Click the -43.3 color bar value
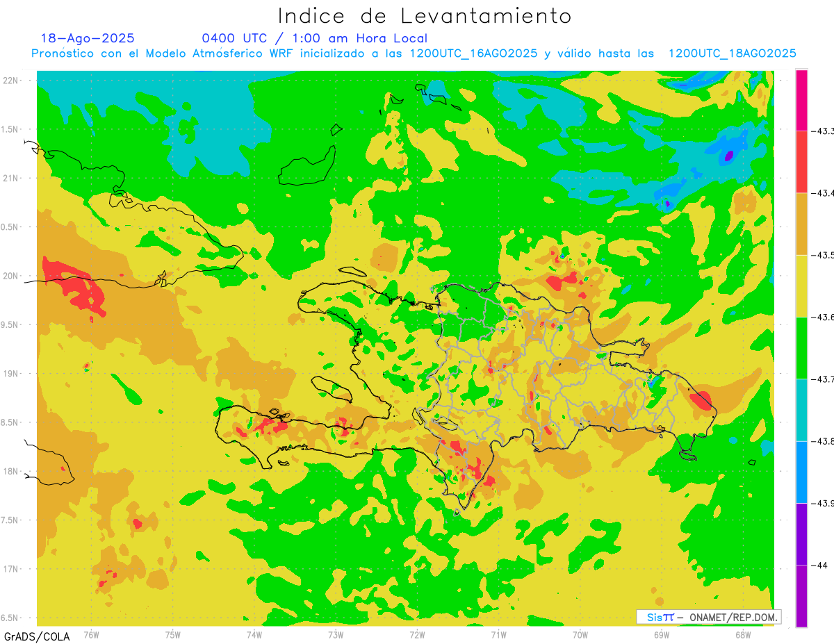 coord(823,131)
